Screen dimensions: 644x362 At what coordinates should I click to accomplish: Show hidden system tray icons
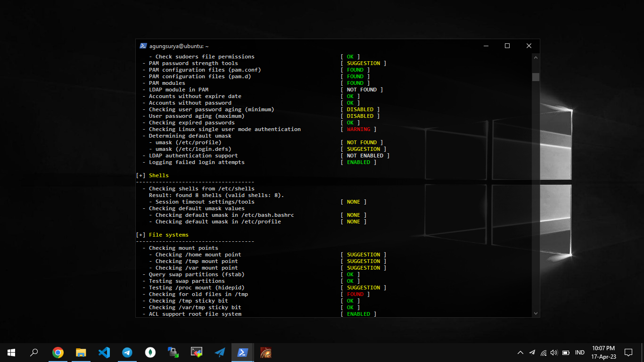pos(520,353)
